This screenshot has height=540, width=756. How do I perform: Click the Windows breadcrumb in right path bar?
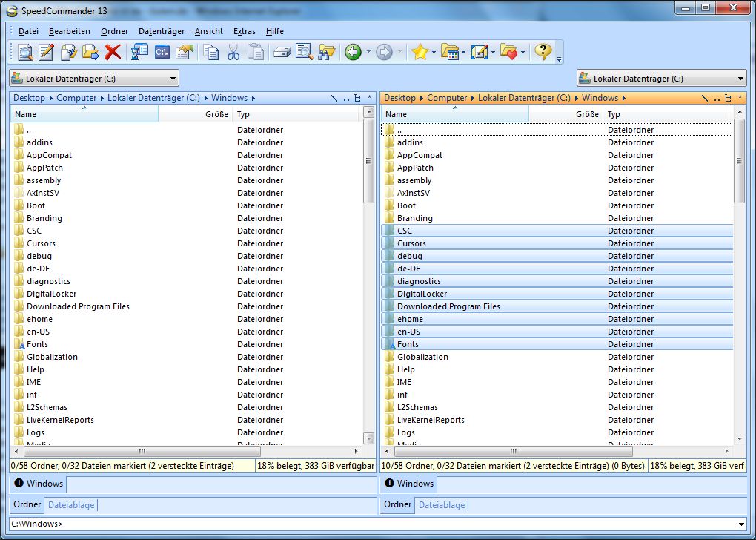coord(600,97)
